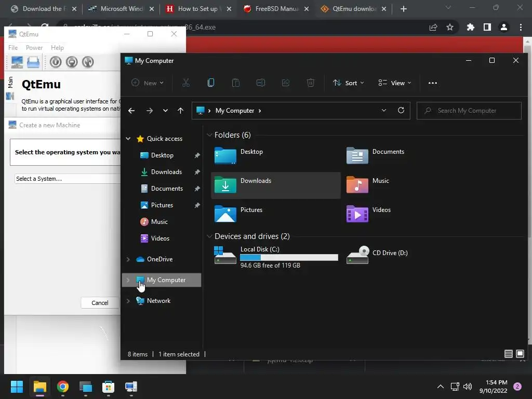Click My Computer in the address bar path
This screenshot has height=399, width=532.
click(x=235, y=111)
